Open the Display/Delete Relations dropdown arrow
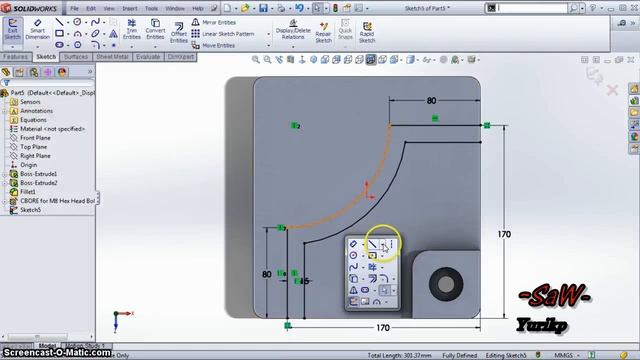Viewport: 640px width, 360px height. click(x=293, y=47)
